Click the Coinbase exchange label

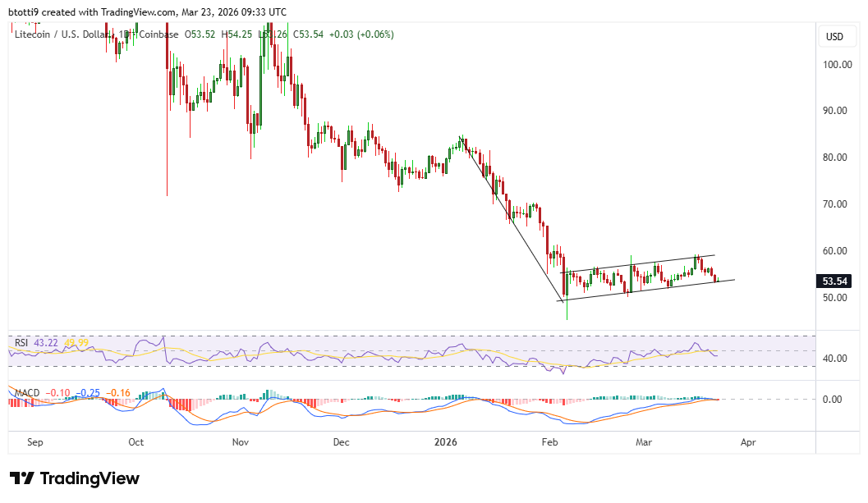click(159, 34)
